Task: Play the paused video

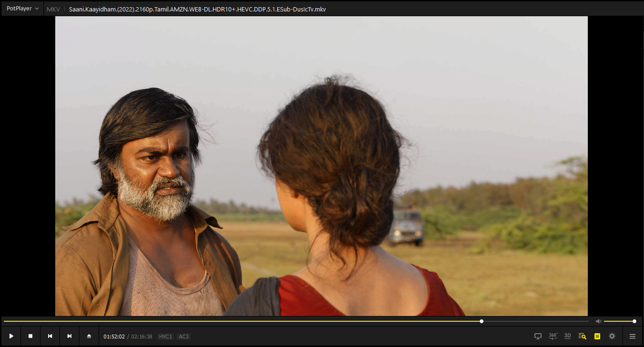Action: click(x=11, y=336)
